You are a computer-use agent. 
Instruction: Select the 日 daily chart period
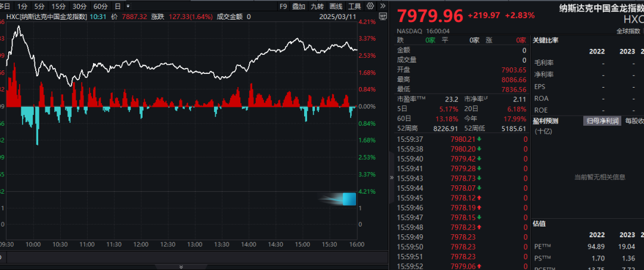tap(118, 6)
